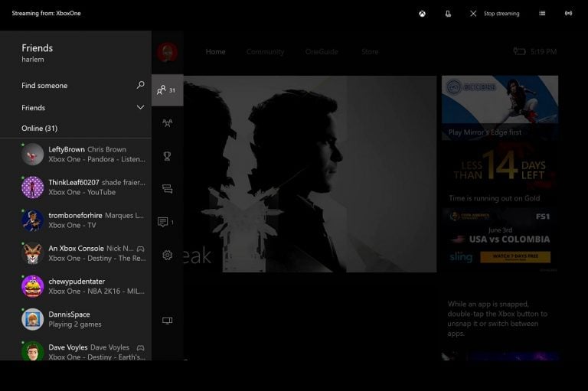Image resolution: width=588 pixels, height=391 pixels.
Task: Open the list menu icon in top bar
Action: pos(542,14)
